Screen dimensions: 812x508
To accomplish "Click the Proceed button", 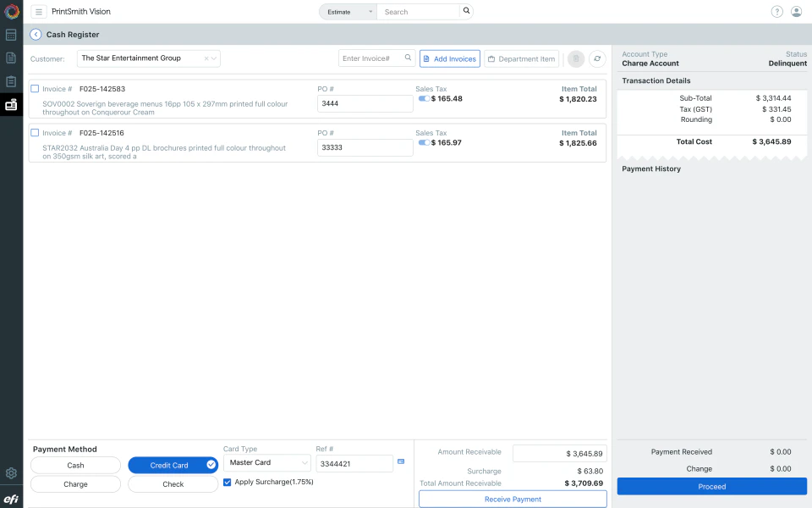I will pos(711,486).
